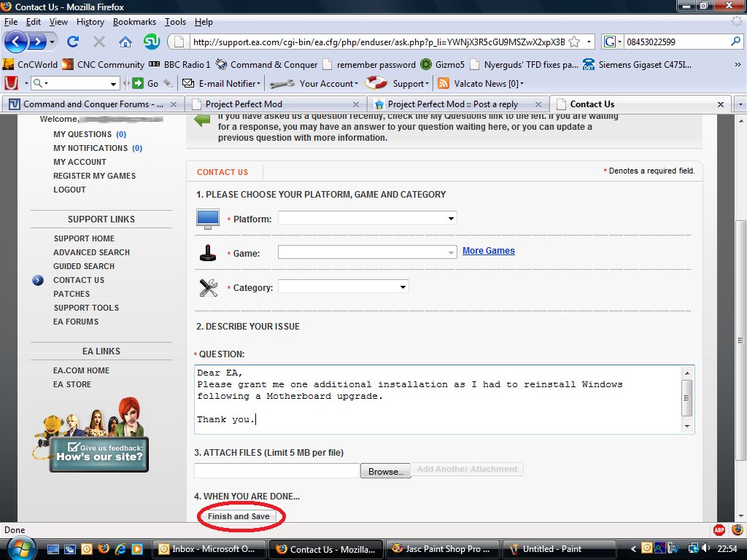Click the StumbleUpon toolbar icon

point(152,42)
